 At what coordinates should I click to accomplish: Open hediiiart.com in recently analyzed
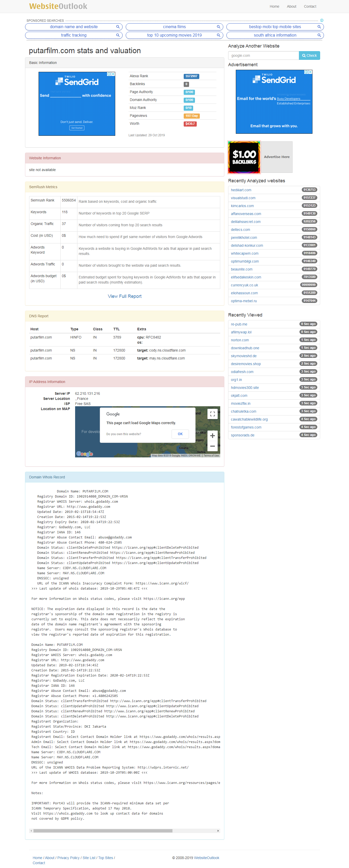pos(241,190)
